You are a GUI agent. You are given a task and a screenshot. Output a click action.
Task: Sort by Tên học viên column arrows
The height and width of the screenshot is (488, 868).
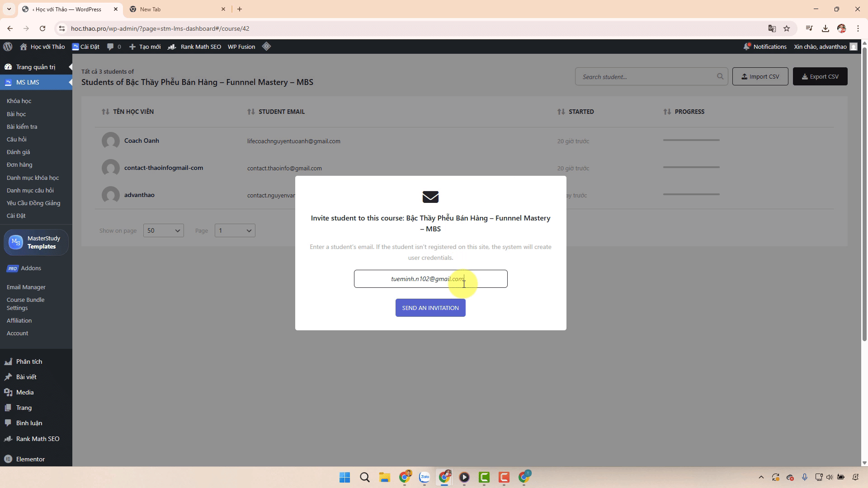point(105,112)
